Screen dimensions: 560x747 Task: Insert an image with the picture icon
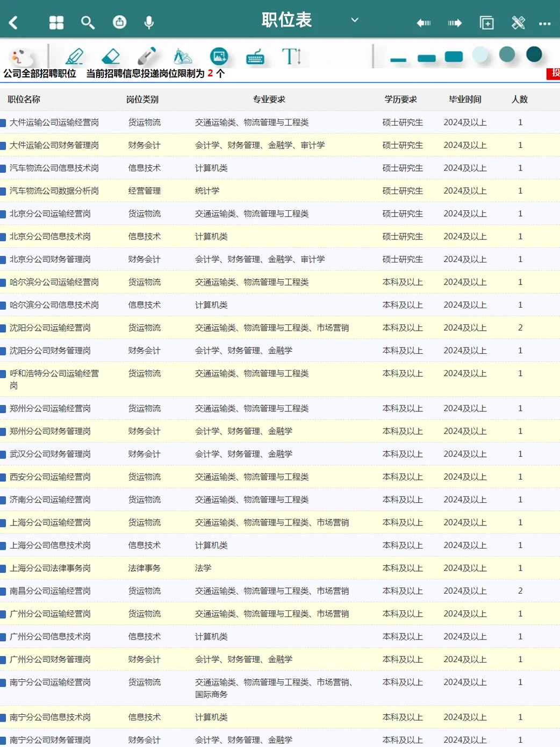(x=219, y=56)
